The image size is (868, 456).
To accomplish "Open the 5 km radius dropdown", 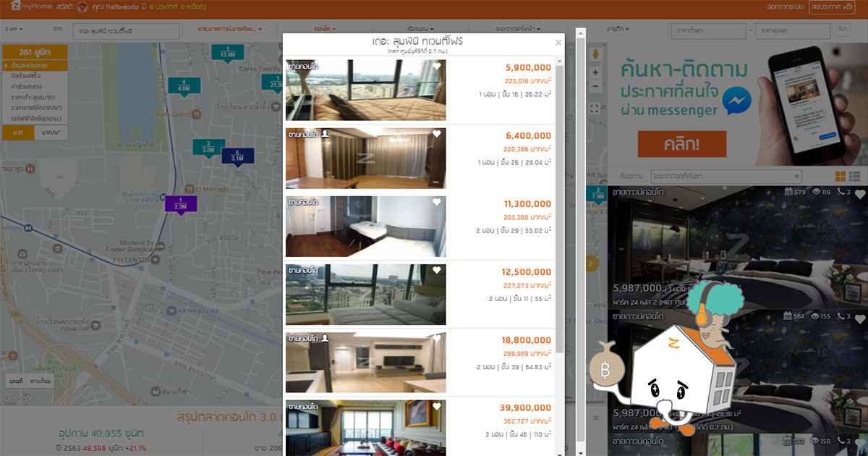I will point(14,30).
